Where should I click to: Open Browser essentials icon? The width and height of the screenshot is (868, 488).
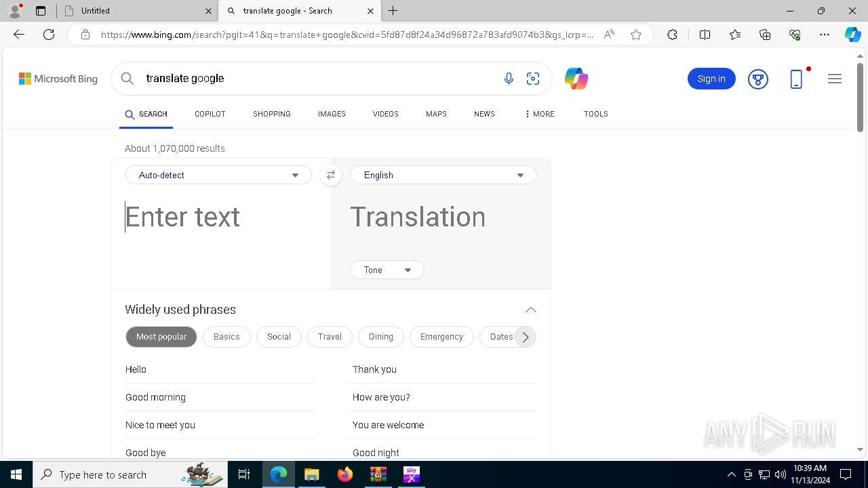795,35
